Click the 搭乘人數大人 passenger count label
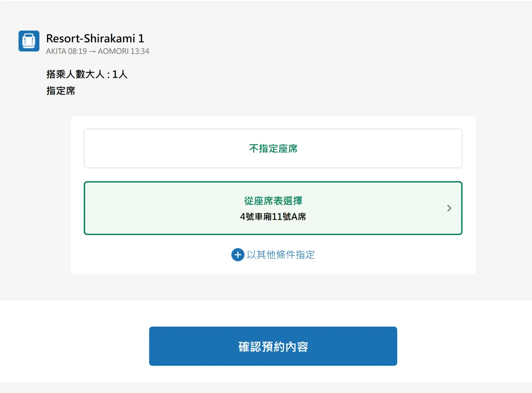This screenshot has height=393, width=532. point(75,74)
